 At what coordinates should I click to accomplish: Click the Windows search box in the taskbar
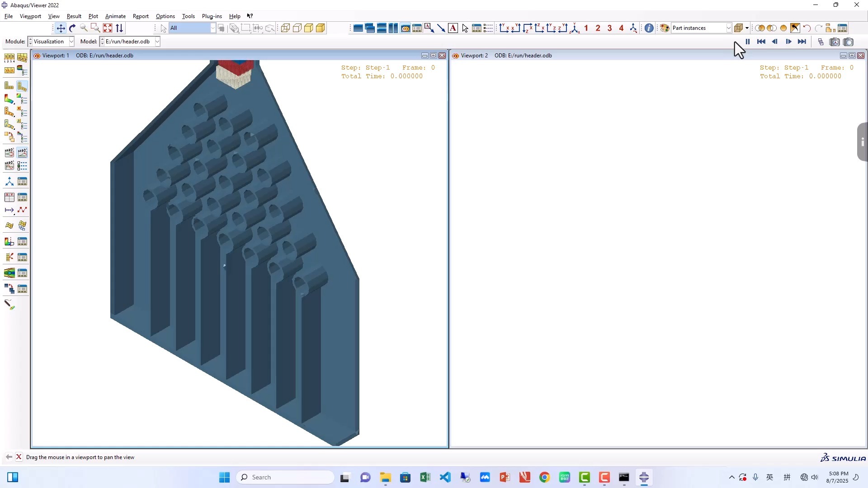285,477
